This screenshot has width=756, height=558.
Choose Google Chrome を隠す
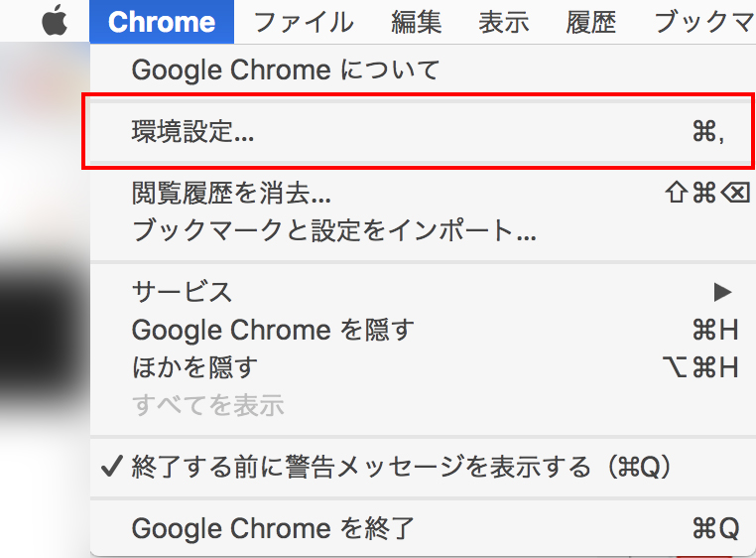coord(273,329)
